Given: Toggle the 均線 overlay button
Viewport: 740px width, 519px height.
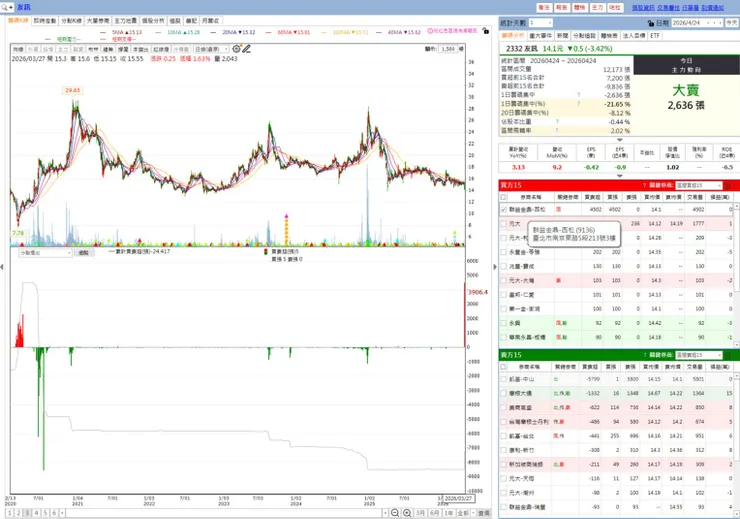Looking at the screenshot, I should [x=18, y=49].
